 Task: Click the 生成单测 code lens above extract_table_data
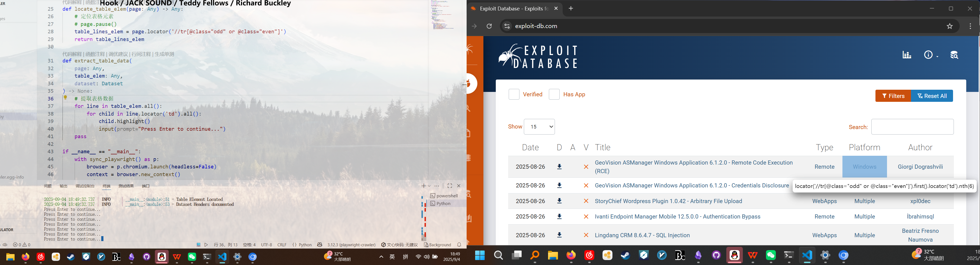tap(164, 54)
